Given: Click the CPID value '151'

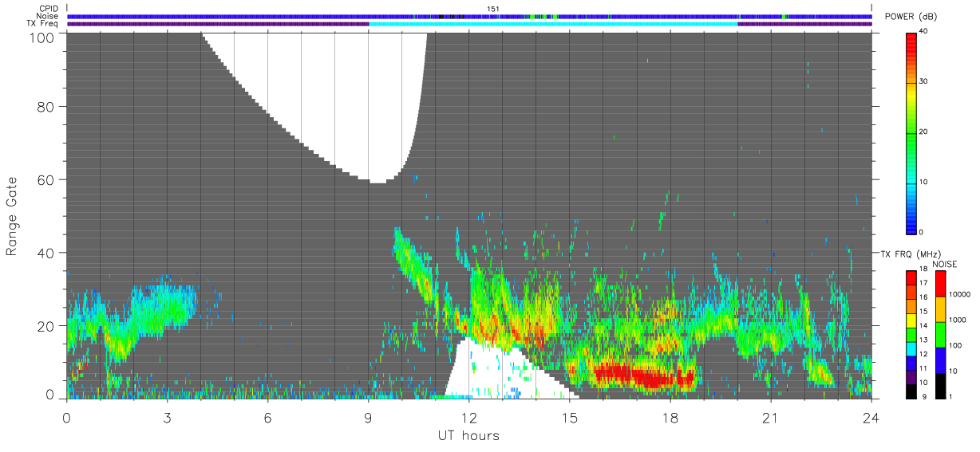Looking at the screenshot, I should [493, 9].
